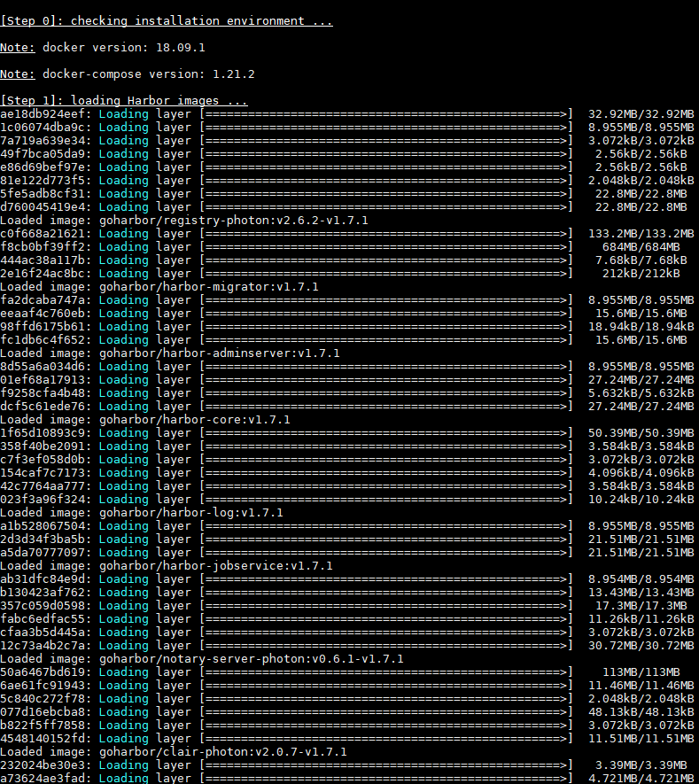The height and width of the screenshot is (784, 699).
Task: Click layer hash 98ffd6175b61
Action: [43, 327]
